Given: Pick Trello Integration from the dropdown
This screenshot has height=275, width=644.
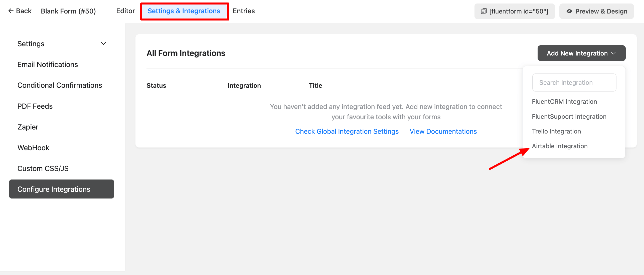Looking at the screenshot, I should click(556, 131).
